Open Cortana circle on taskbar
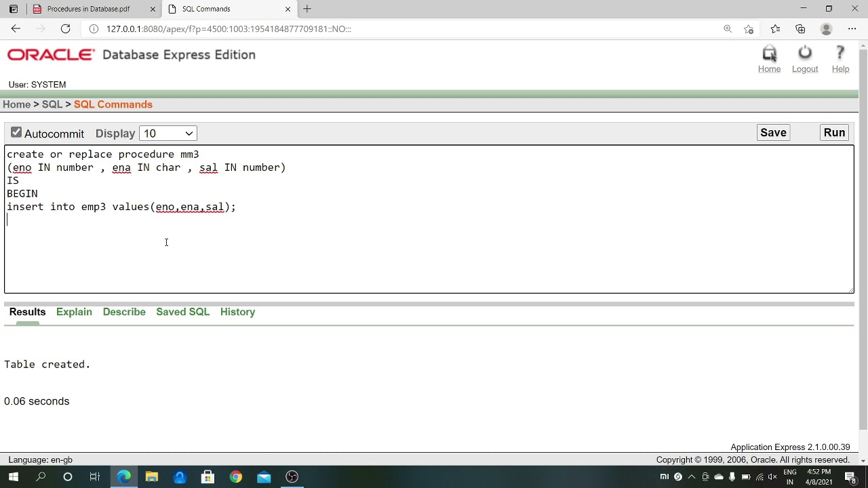This screenshot has height=488, width=868. tap(68, 477)
